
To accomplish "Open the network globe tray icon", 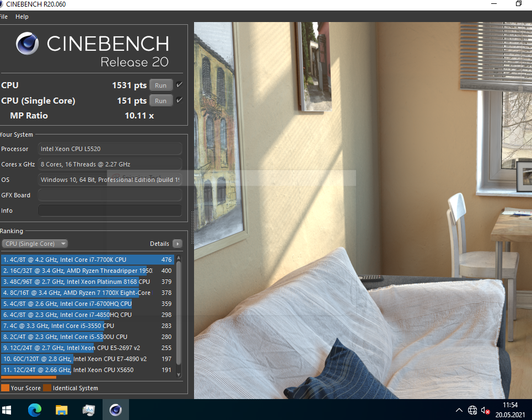I will tap(472, 410).
